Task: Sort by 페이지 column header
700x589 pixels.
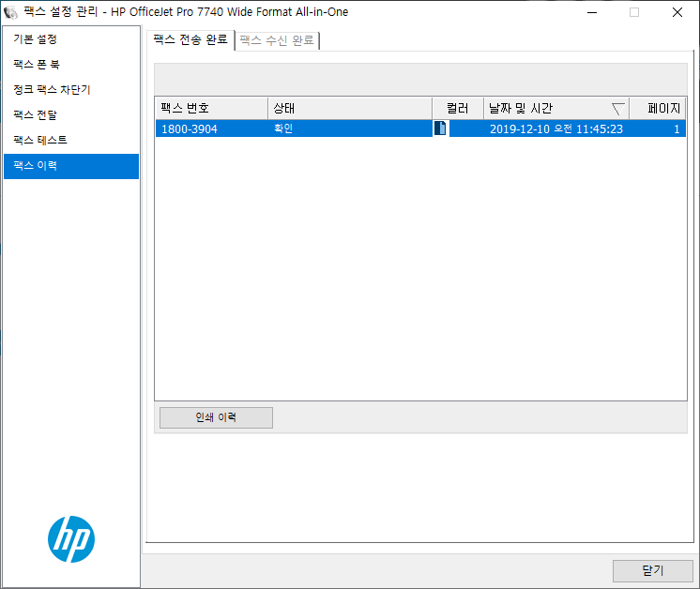Action: click(x=658, y=109)
